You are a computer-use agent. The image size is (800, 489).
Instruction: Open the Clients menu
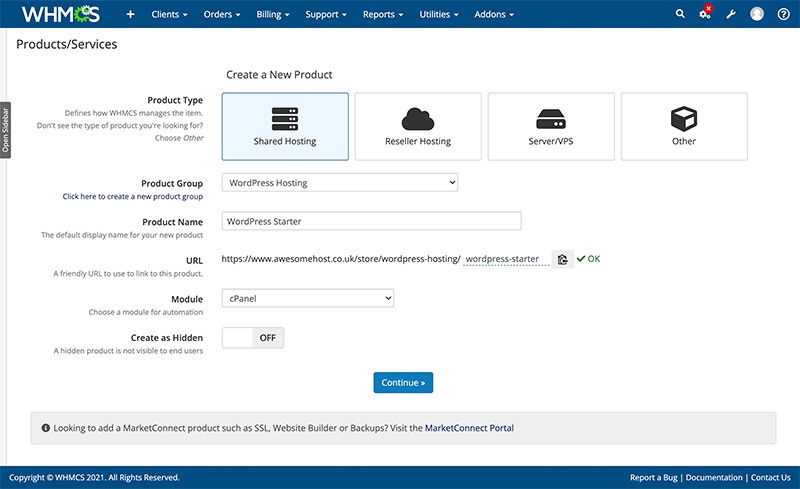tap(169, 14)
